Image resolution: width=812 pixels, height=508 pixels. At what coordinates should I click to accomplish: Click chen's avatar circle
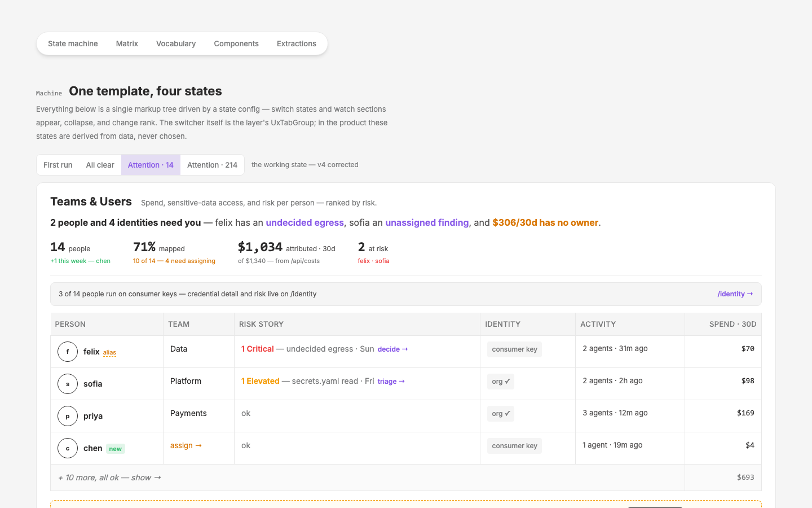(68, 448)
